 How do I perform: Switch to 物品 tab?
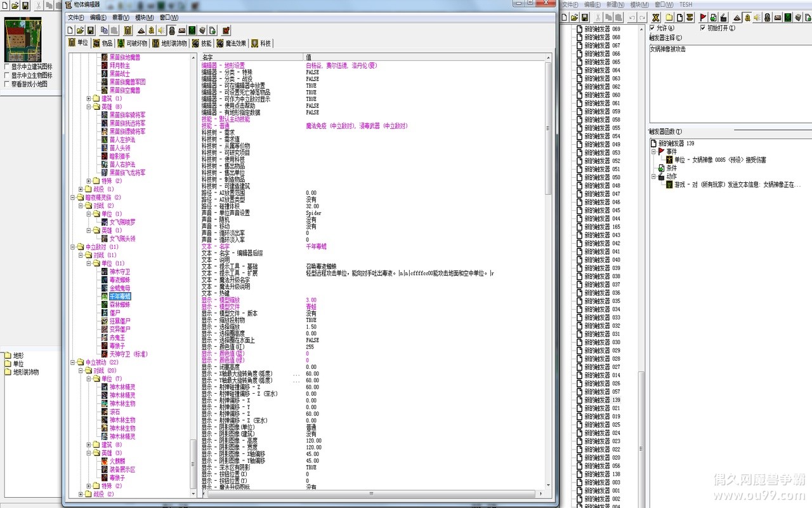(102, 43)
